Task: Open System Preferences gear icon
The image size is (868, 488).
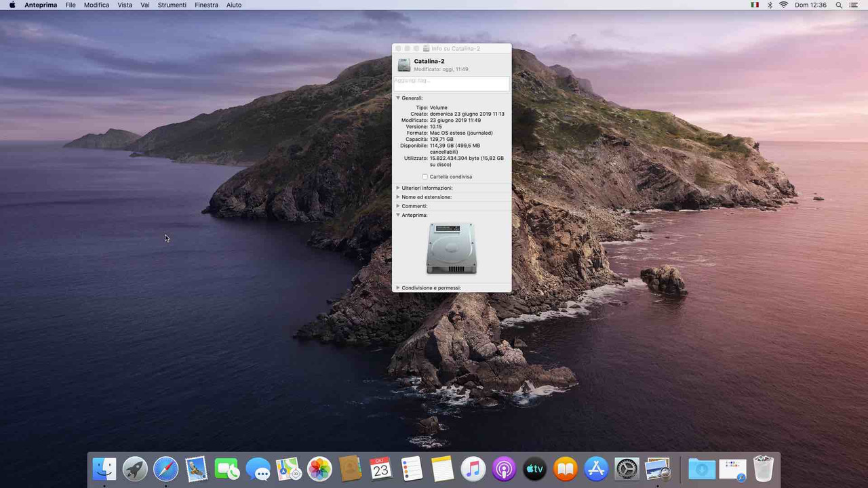Action: (627, 468)
